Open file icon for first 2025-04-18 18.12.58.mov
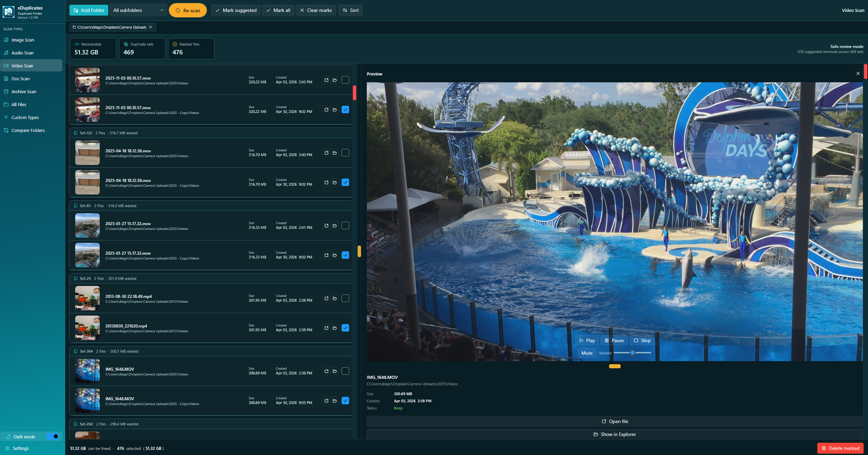The image size is (868, 455). 326,153
